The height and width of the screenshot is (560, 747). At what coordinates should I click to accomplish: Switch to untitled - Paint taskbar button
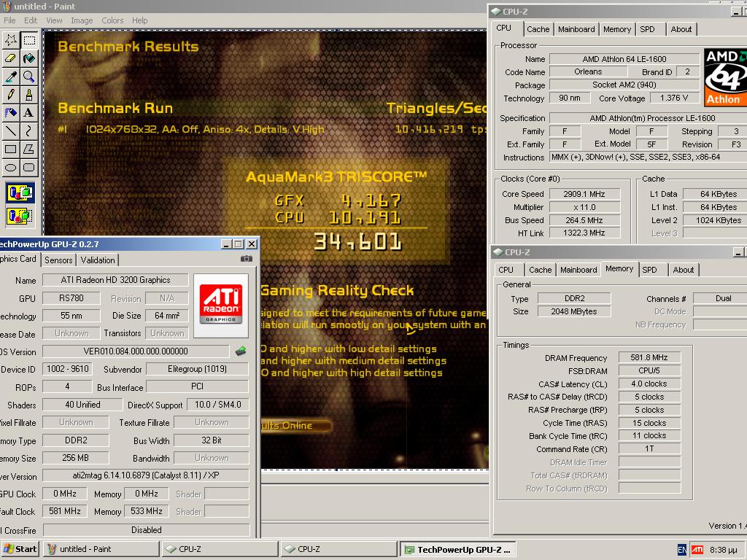coord(101,549)
